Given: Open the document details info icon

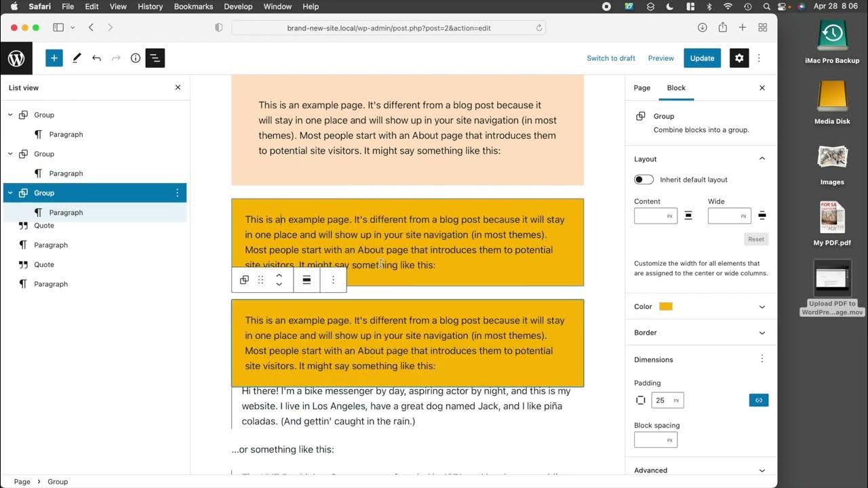Looking at the screenshot, I should pos(136,58).
